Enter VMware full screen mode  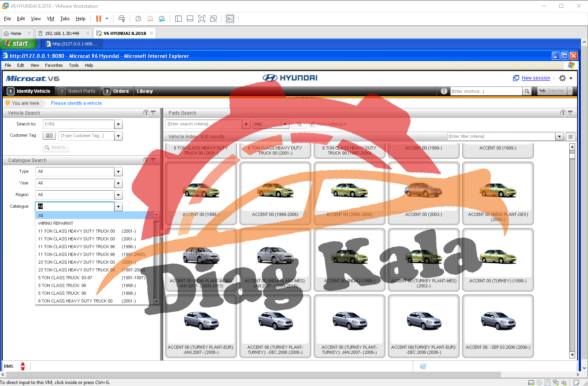coord(202,19)
